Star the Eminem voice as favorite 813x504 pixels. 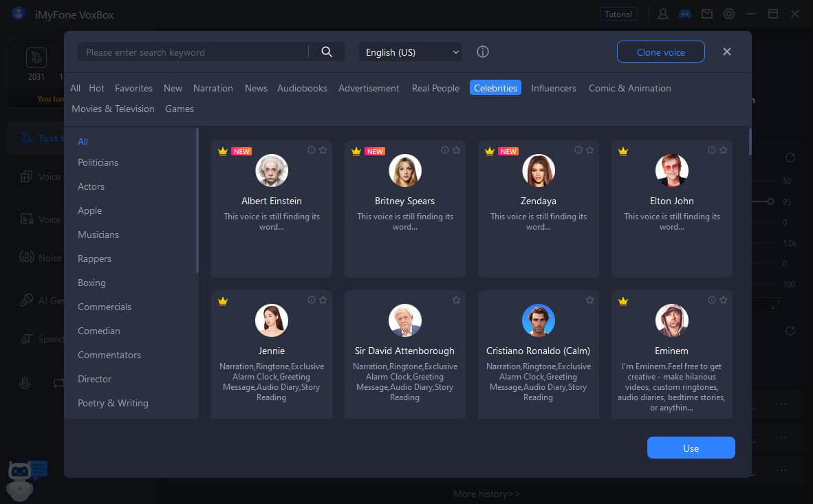[x=724, y=300]
